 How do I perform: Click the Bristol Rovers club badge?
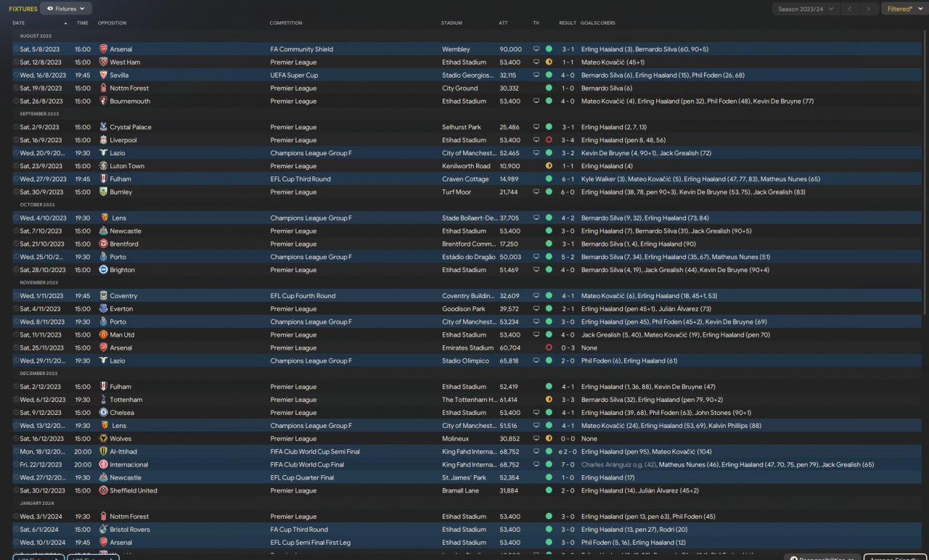tap(103, 530)
